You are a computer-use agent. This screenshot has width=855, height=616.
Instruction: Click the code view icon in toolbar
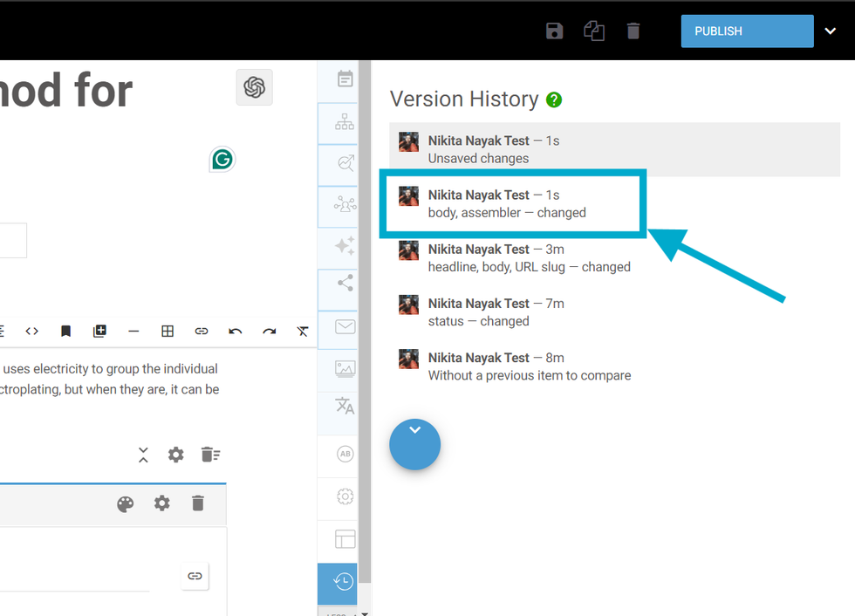coord(32,331)
